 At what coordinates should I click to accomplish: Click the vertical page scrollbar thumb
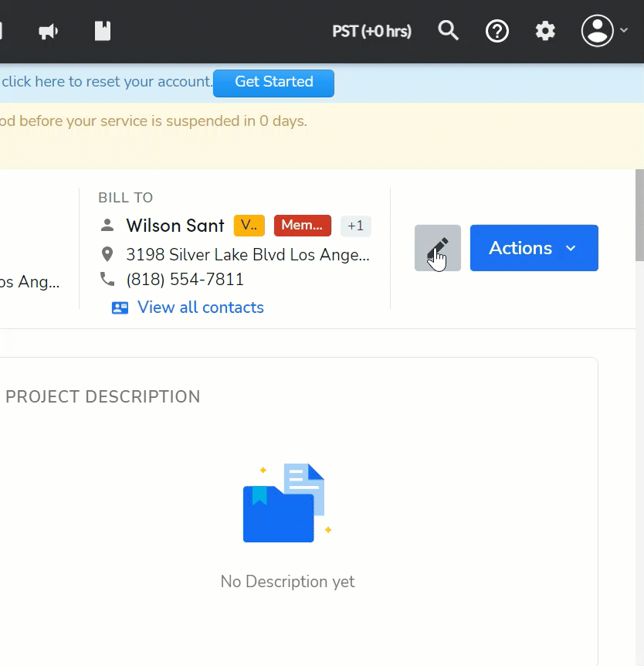coord(639,215)
